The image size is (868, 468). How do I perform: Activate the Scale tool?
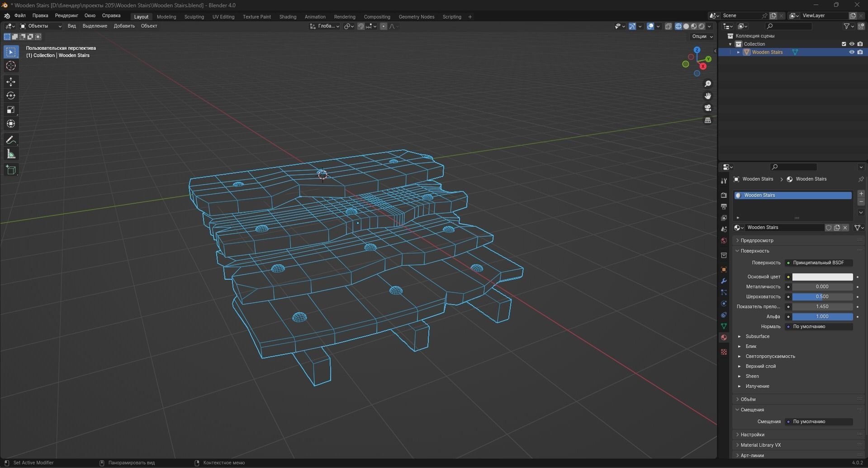click(x=11, y=110)
